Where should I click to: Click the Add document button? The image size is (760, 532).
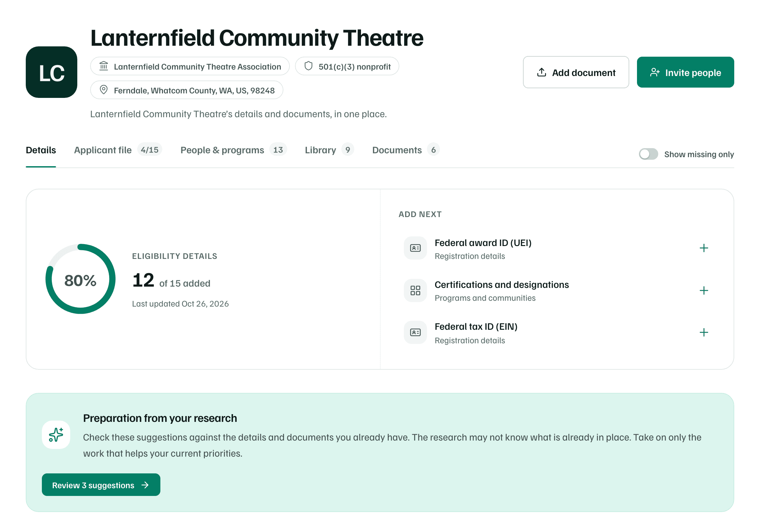(575, 72)
